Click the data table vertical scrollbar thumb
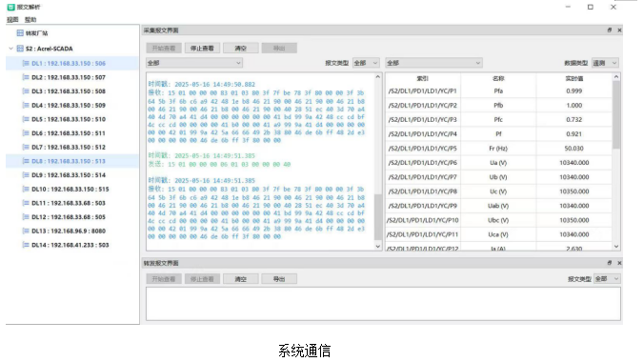Screen dimensions: 644x362 tap(616, 114)
